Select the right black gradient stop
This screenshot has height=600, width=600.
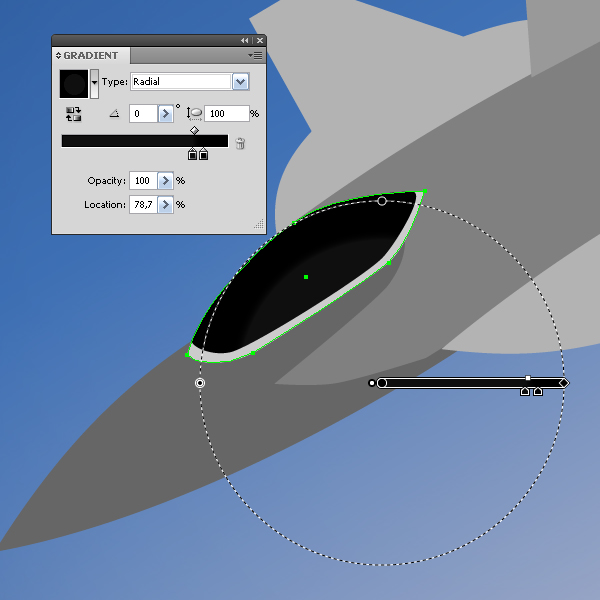[x=204, y=154]
